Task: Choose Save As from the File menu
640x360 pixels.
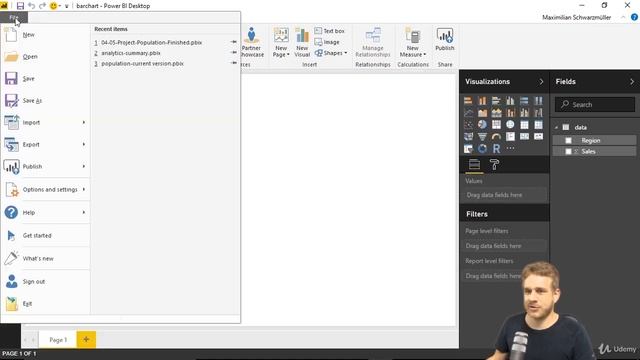Action: pyautogui.click(x=45, y=100)
